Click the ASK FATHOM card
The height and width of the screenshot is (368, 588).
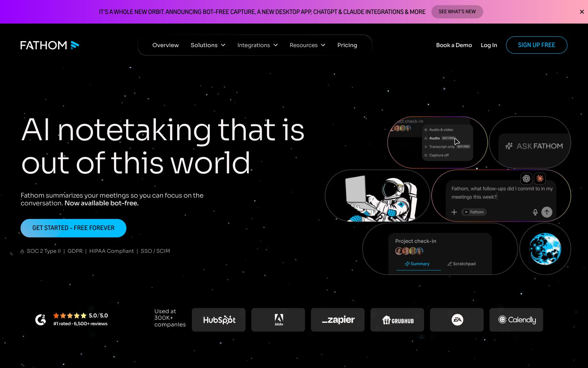[x=530, y=142]
